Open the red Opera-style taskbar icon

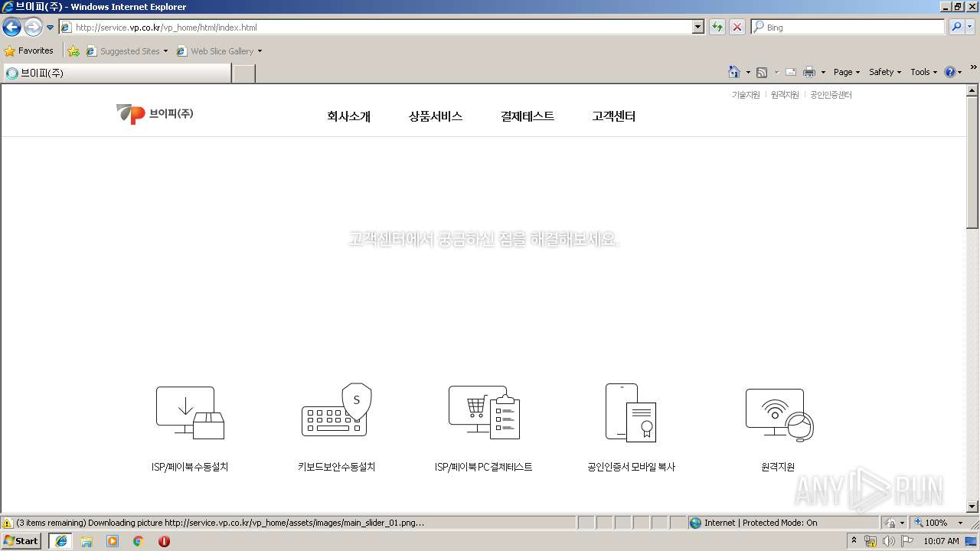(x=164, y=541)
